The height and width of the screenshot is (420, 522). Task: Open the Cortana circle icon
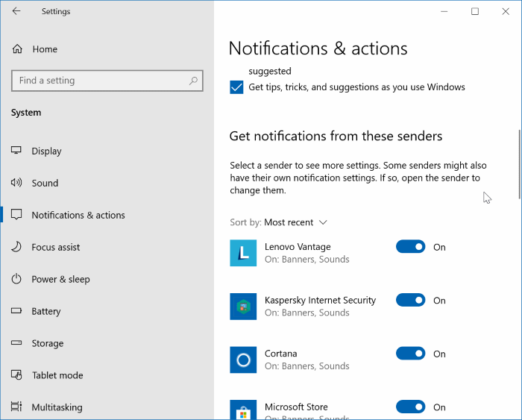pyautogui.click(x=243, y=360)
